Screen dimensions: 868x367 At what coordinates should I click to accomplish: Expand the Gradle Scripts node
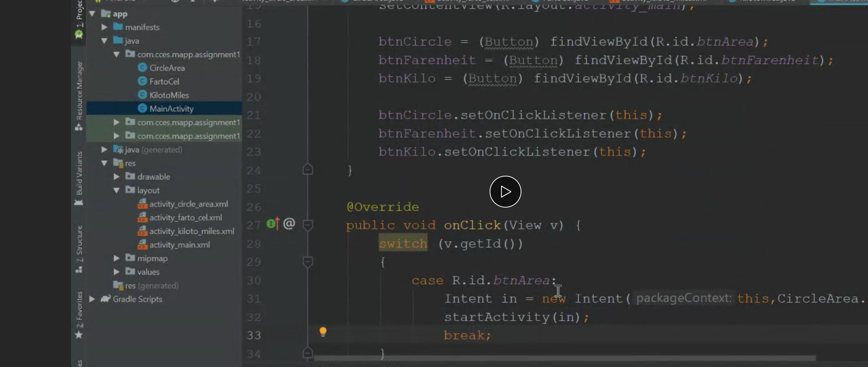pos(92,299)
